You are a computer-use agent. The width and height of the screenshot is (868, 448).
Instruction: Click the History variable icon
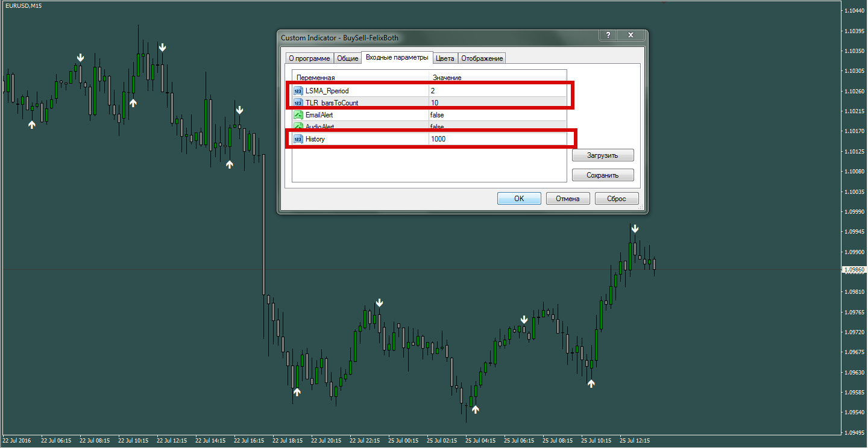(x=298, y=139)
